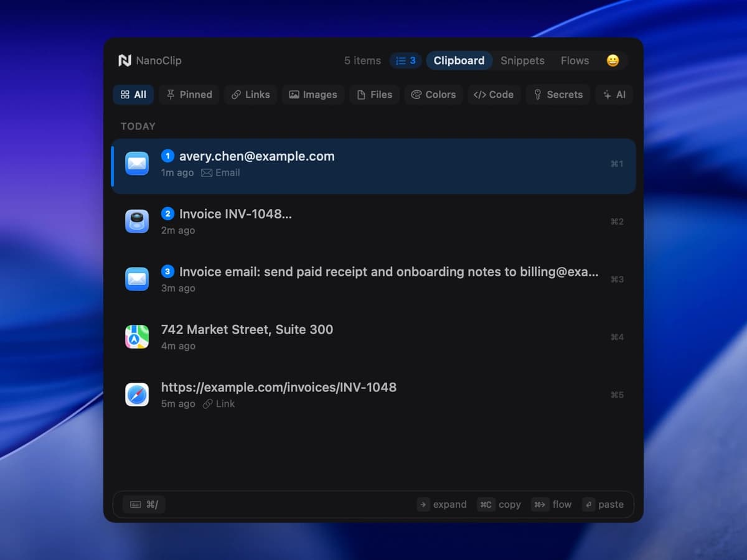Switch to the Snippets tab
The width and height of the screenshot is (747, 560).
click(x=522, y=60)
